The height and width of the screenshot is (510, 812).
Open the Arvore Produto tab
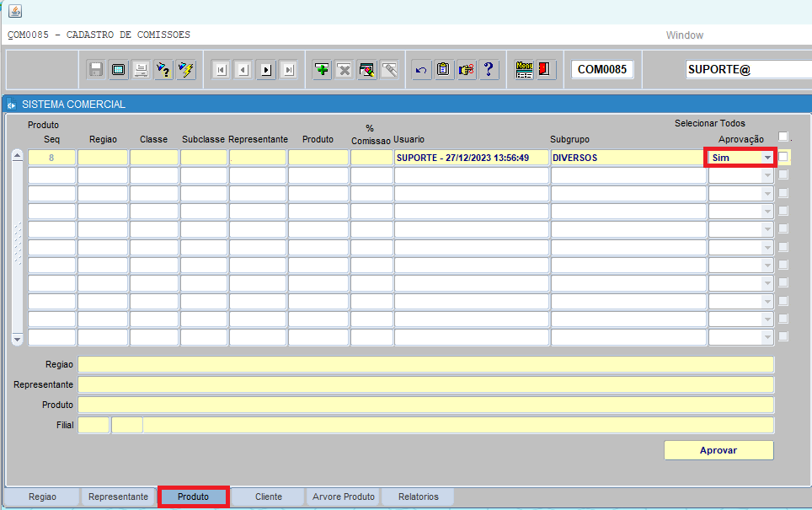344,497
